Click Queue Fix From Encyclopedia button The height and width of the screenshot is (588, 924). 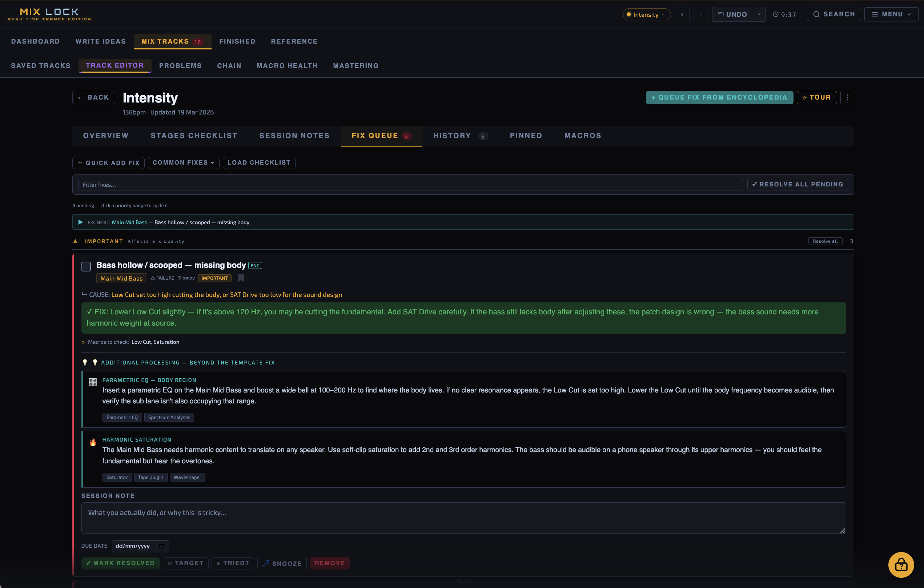tap(719, 97)
